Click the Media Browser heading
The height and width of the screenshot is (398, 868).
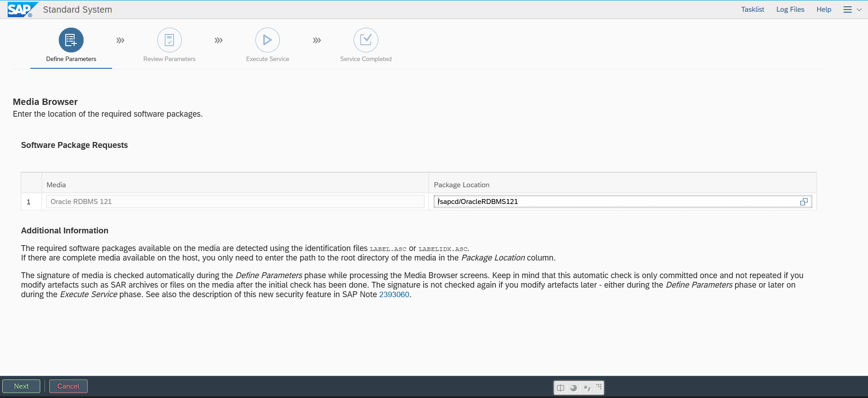[45, 102]
